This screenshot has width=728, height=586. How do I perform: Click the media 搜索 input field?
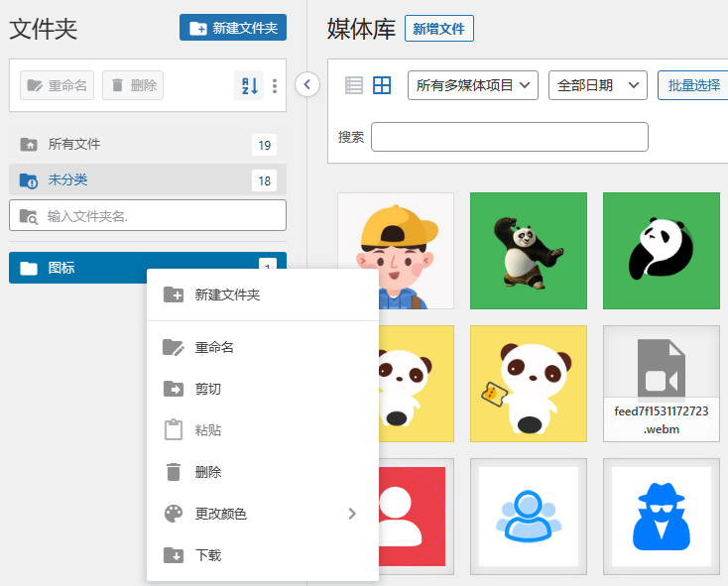(510, 137)
